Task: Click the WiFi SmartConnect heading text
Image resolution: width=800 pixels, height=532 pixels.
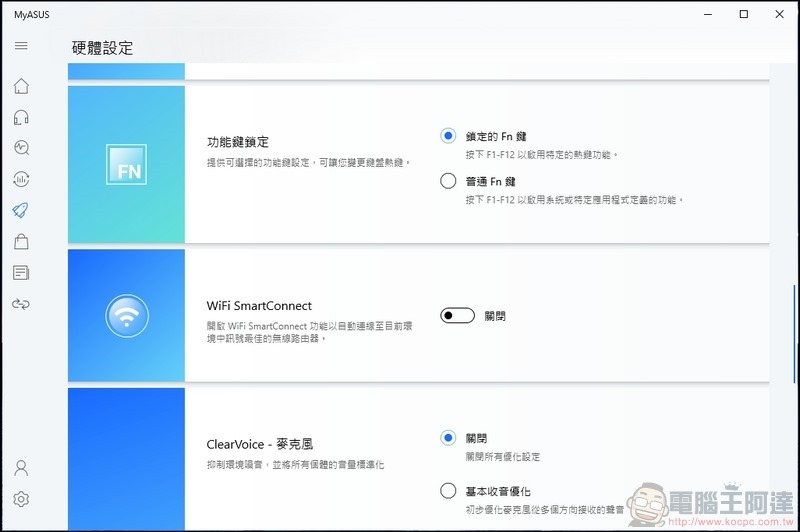Action: click(259, 306)
